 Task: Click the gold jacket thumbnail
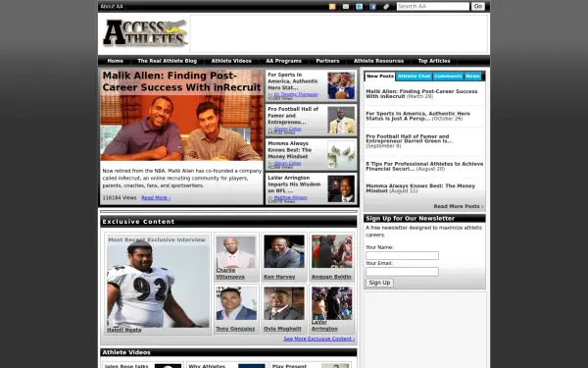coord(341,120)
